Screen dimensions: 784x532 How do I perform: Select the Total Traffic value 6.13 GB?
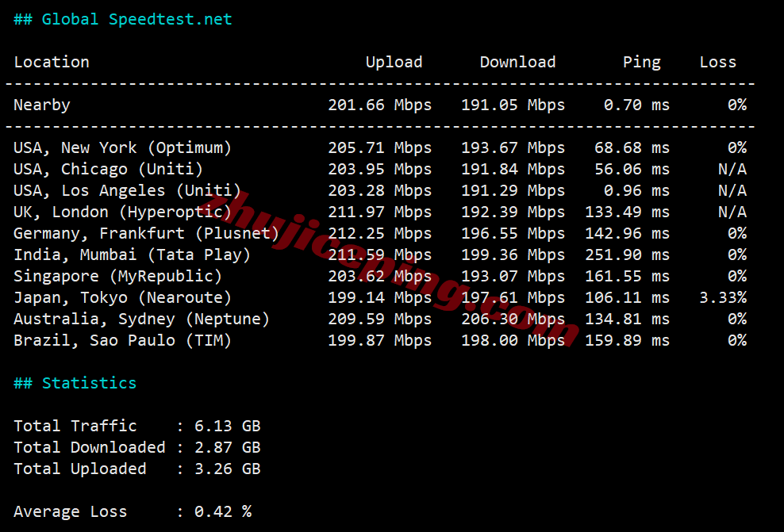[x=228, y=426]
